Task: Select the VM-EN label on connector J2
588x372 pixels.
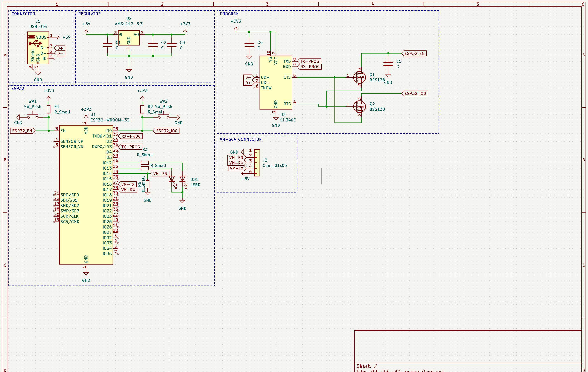Action: [237, 157]
